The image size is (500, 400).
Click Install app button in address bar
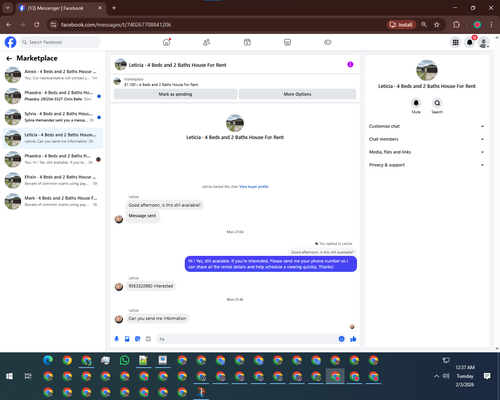coord(401,24)
